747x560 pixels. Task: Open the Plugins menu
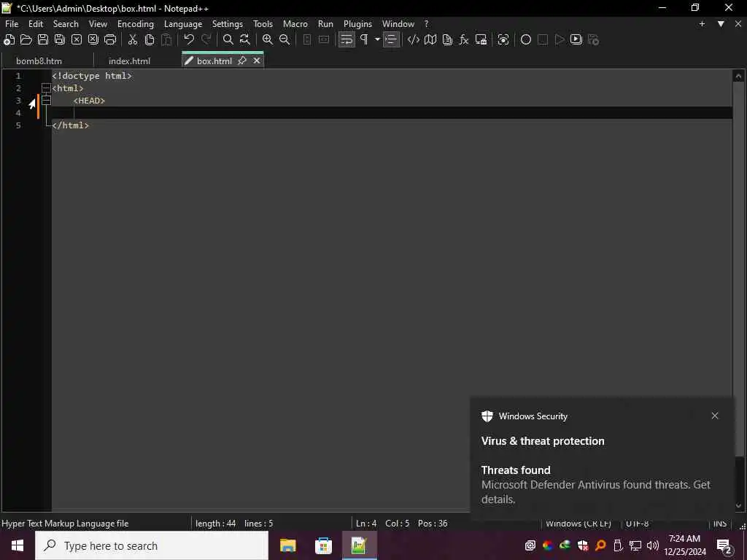[357, 24]
